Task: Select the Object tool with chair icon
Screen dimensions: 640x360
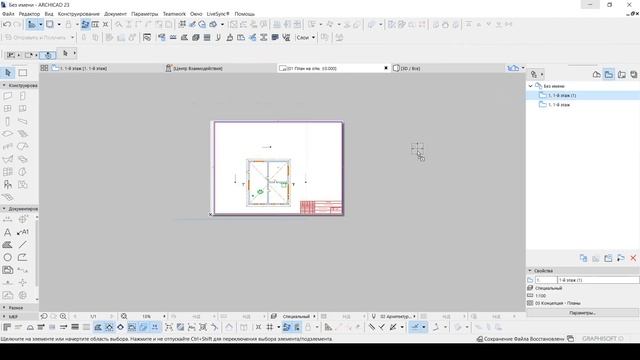Action: (x=8, y=184)
